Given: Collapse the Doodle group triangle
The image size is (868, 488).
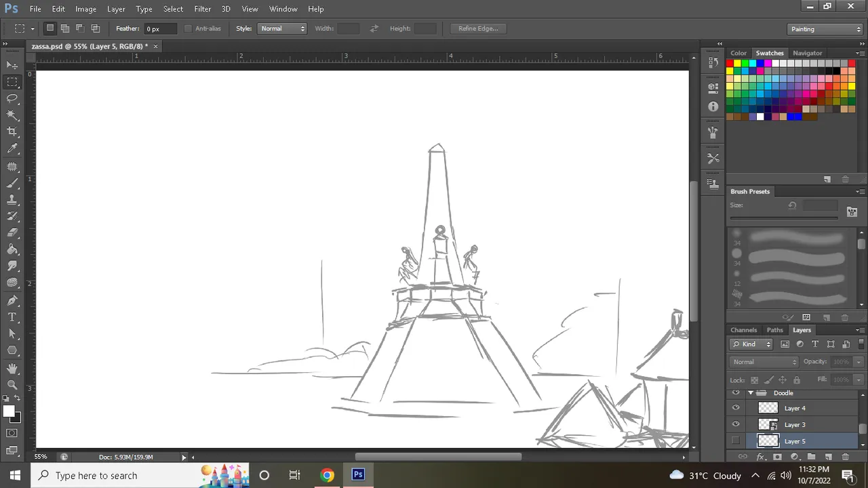Looking at the screenshot, I should (751, 393).
